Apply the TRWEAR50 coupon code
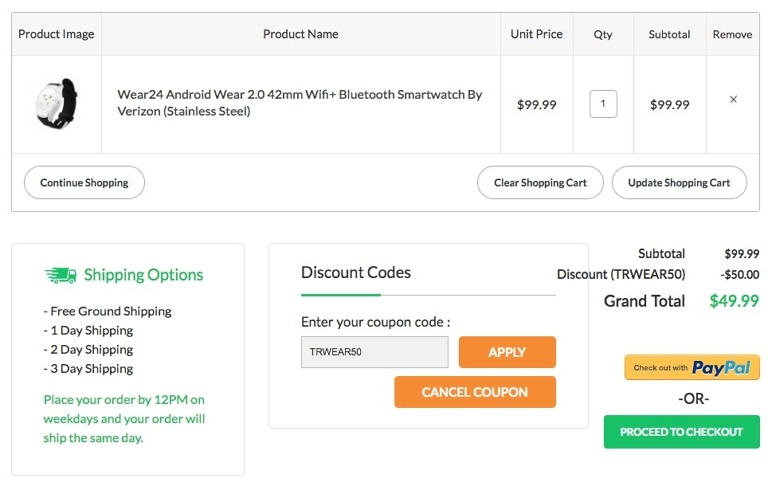 point(507,352)
